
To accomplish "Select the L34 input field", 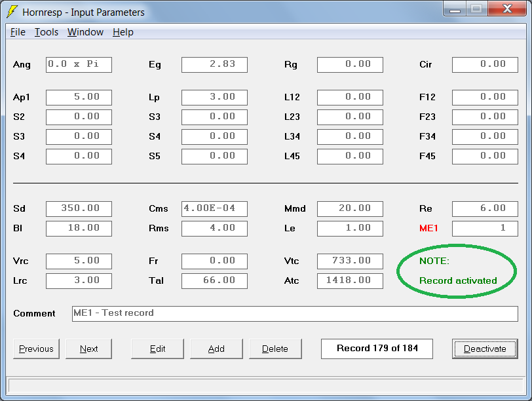I will [350, 137].
